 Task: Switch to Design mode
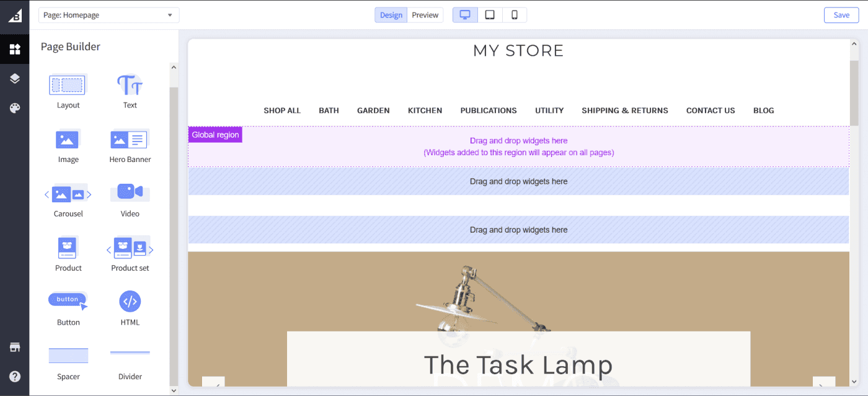pyautogui.click(x=391, y=15)
